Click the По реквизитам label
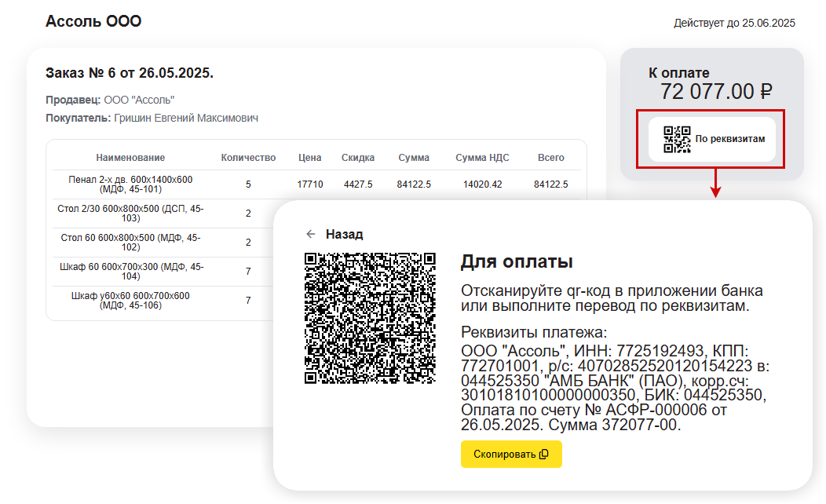 pyautogui.click(x=730, y=139)
